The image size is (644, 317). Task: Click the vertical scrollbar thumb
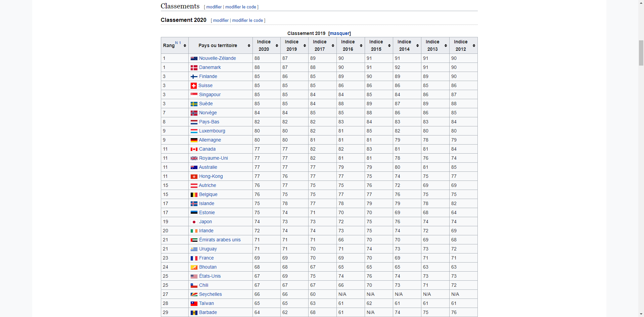pyautogui.click(x=641, y=53)
